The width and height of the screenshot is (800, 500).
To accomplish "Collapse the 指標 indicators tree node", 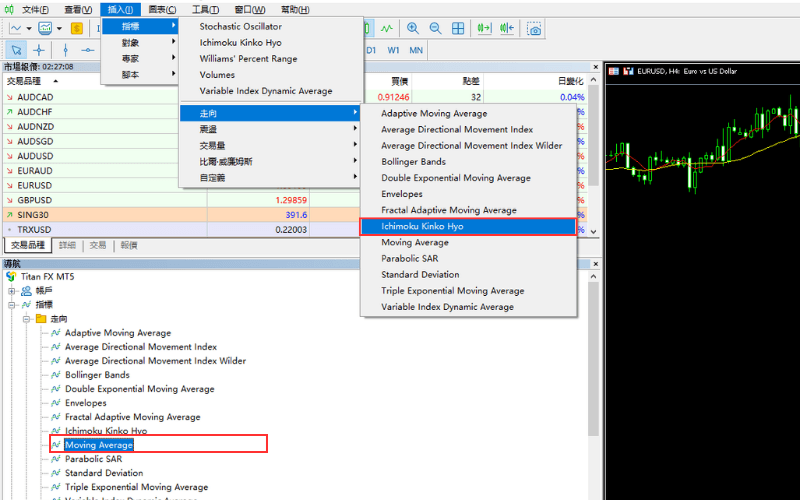I will pos(13,304).
